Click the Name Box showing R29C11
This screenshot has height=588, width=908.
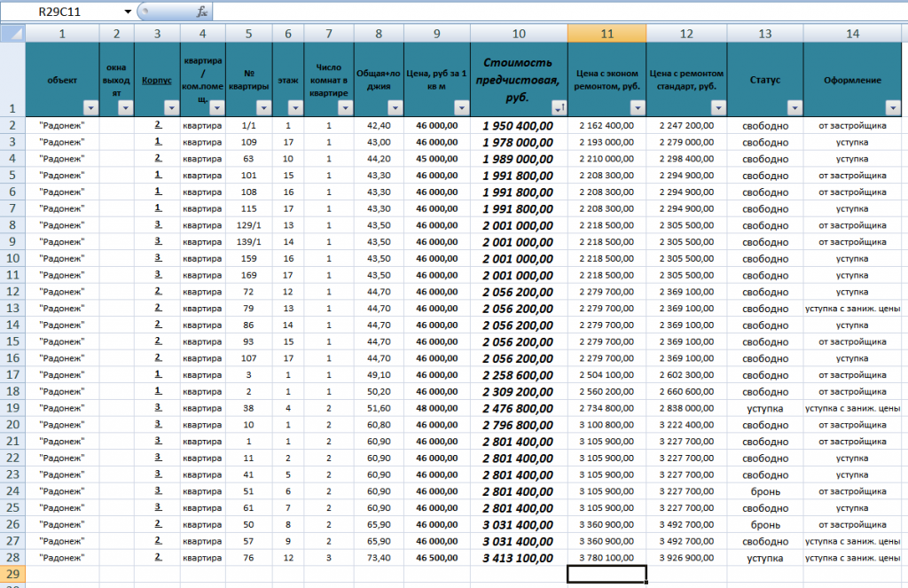pyautogui.click(x=71, y=12)
